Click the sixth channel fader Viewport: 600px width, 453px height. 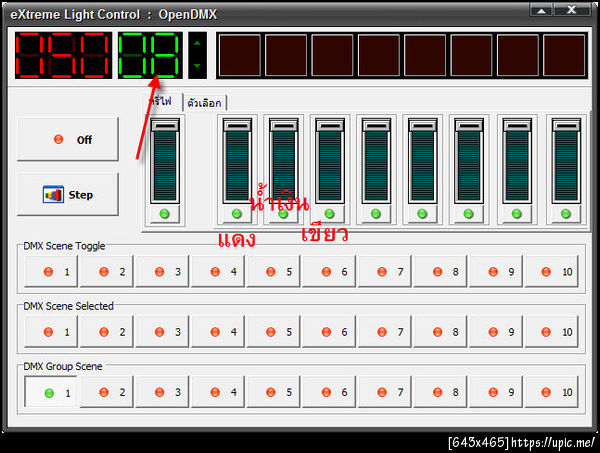coord(468,161)
